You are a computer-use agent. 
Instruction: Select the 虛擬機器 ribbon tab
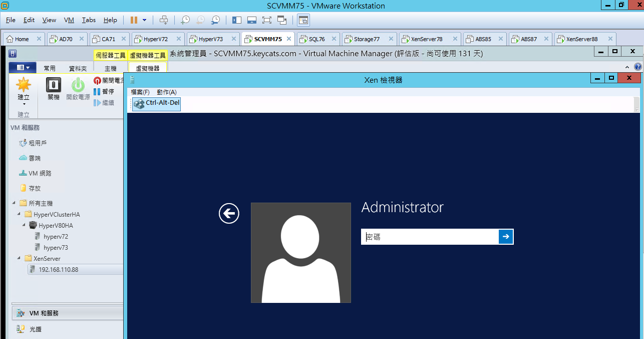point(148,69)
